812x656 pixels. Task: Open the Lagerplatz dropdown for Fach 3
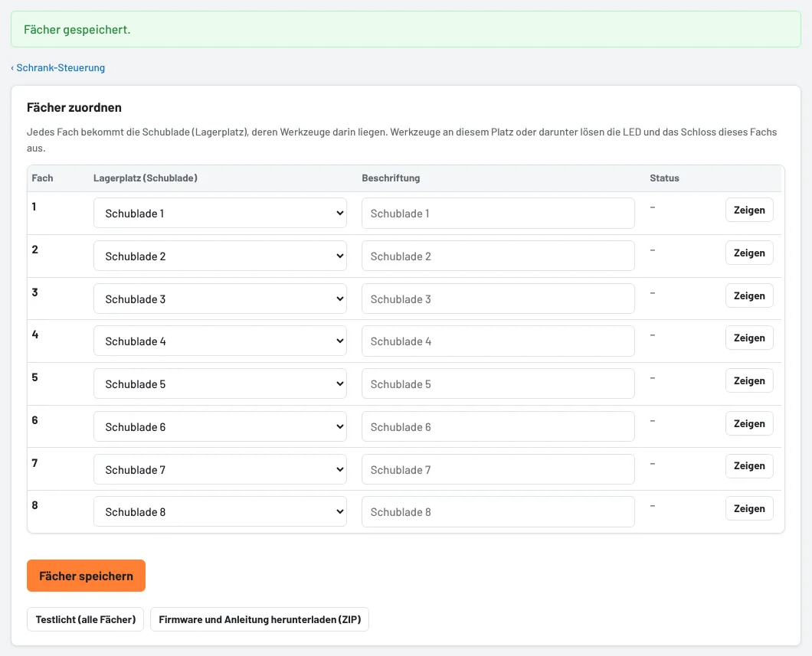pos(220,299)
